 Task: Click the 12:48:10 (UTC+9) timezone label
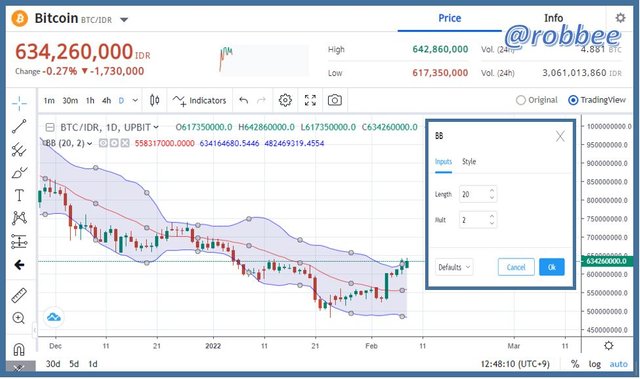[x=515, y=364]
